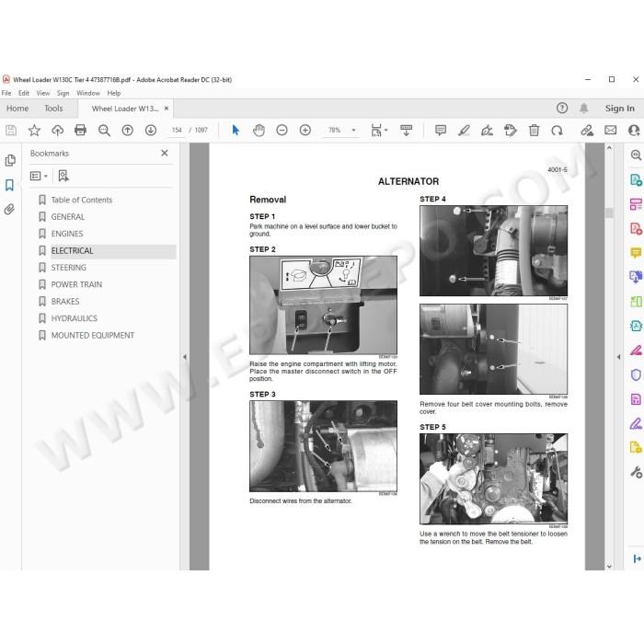Open Table of Contents bookmark
644x644 pixels.
pos(81,200)
